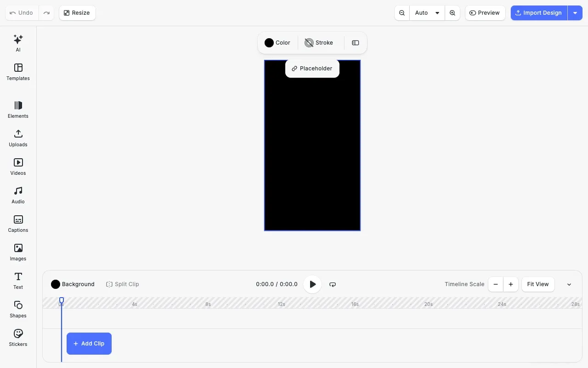
Task: Toggle the side panel layout icon
Action: pyautogui.click(x=355, y=42)
